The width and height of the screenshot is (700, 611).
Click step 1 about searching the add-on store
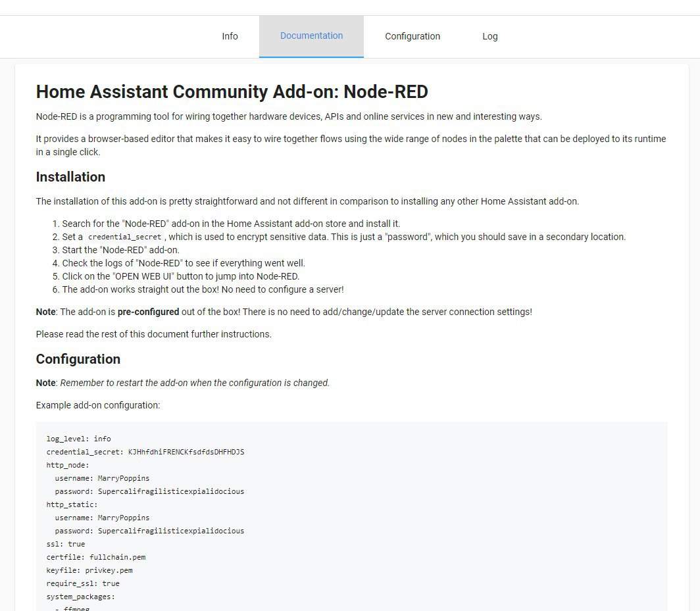231,224
